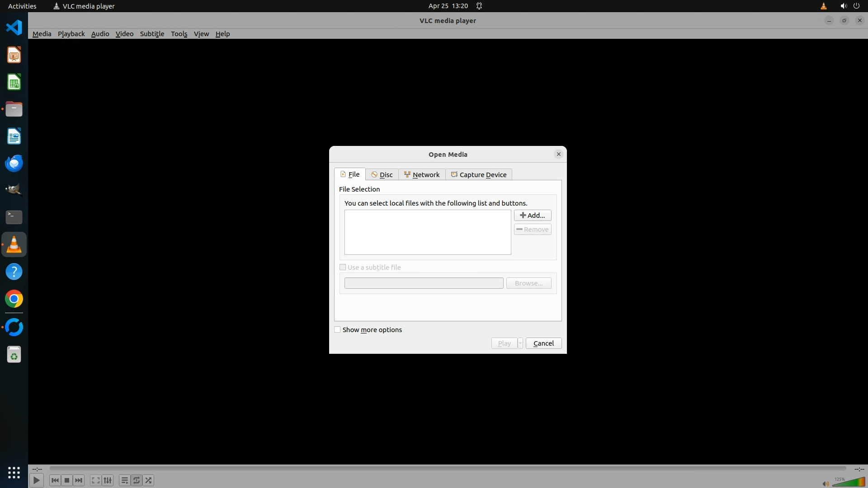The image size is (868, 488).
Task: Show the playlist icon
Action: pyautogui.click(x=124, y=480)
